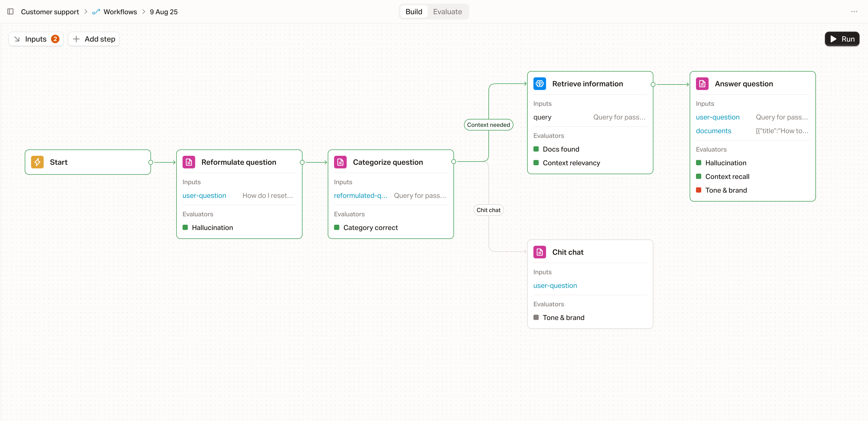
Task: Click the Context needed branch label
Action: [x=488, y=125]
